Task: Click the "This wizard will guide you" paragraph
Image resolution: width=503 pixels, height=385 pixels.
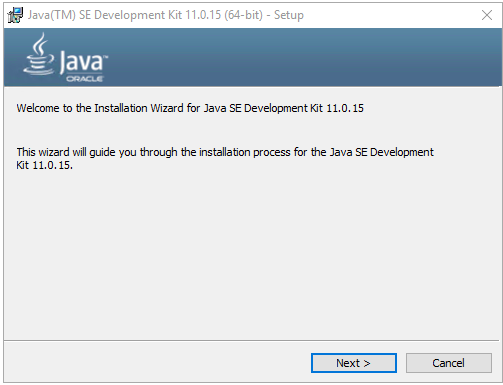Action: coord(225,158)
